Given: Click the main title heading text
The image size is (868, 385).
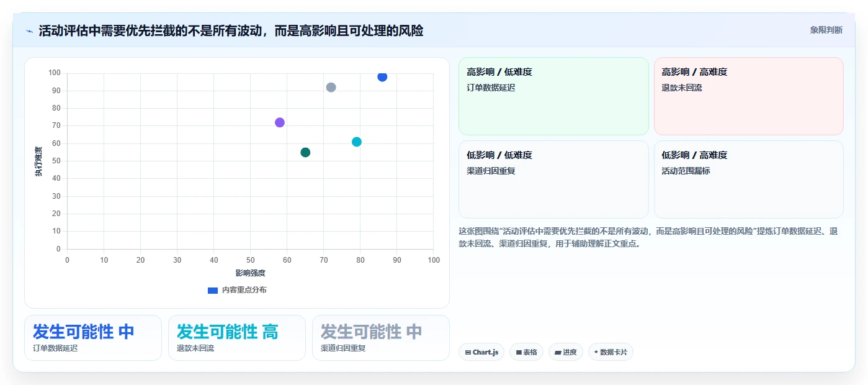Looking at the screenshot, I should click(x=231, y=31).
